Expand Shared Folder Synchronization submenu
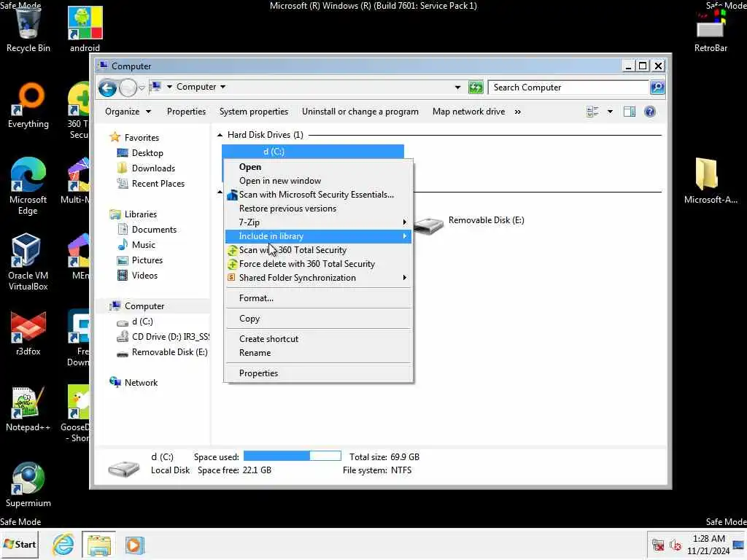The width and height of the screenshot is (747, 560). coord(318,278)
